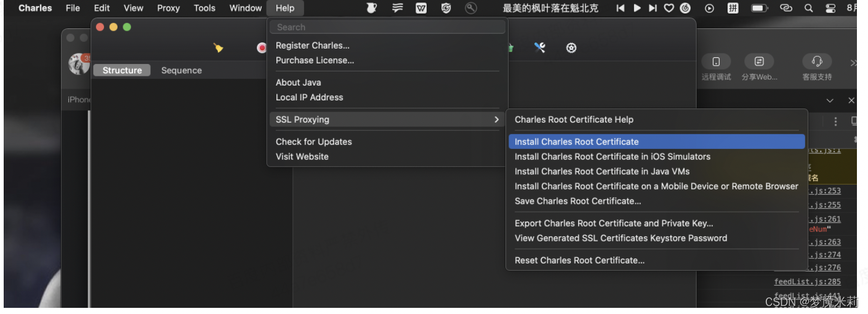Click the next track icon in menu bar

point(653,8)
